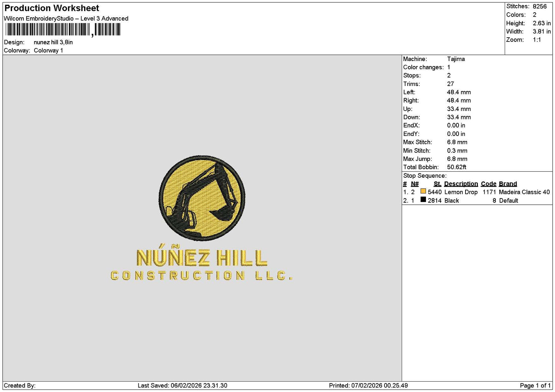The height and width of the screenshot is (392, 555).
Task: Click the 'Last Saved' timestamp in footer
Action: (x=182, y=385)
